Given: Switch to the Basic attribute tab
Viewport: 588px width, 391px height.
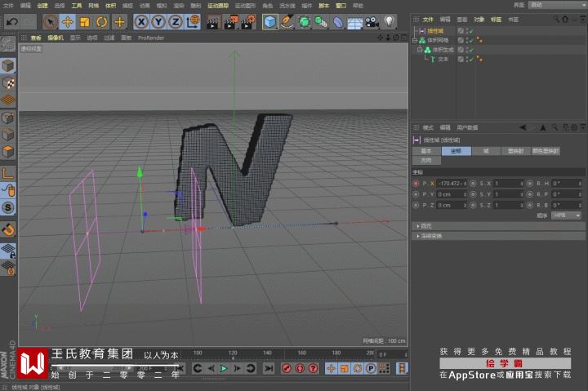Looking at the screenshot, I should tap(426, 151).
